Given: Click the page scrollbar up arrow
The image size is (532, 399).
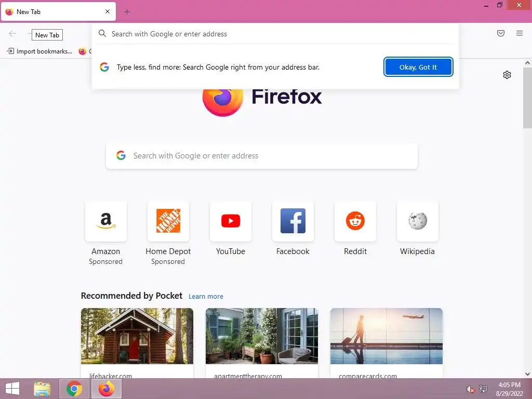Looking at the screenshot, I should 527,63.
